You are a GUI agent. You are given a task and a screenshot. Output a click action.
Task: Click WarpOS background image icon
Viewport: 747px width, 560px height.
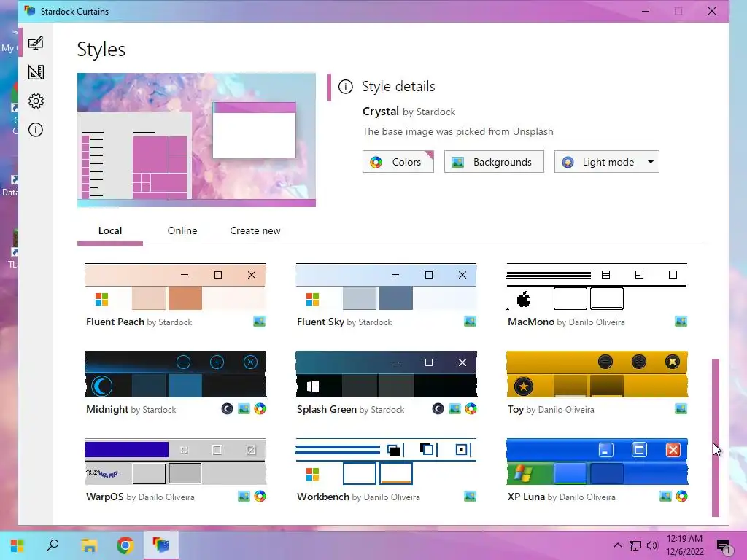click(x=244, y=497)
